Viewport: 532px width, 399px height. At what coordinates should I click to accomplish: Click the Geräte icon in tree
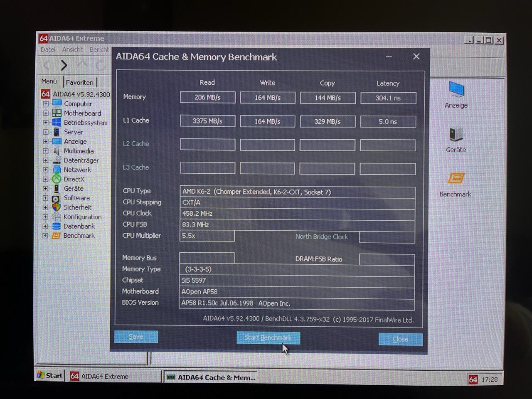[57, 188]
